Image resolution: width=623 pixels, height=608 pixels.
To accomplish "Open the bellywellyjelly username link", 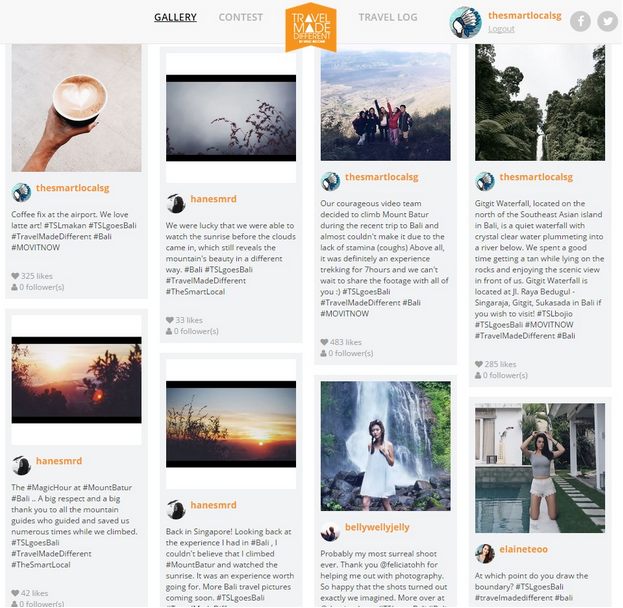I will (377, 527).
